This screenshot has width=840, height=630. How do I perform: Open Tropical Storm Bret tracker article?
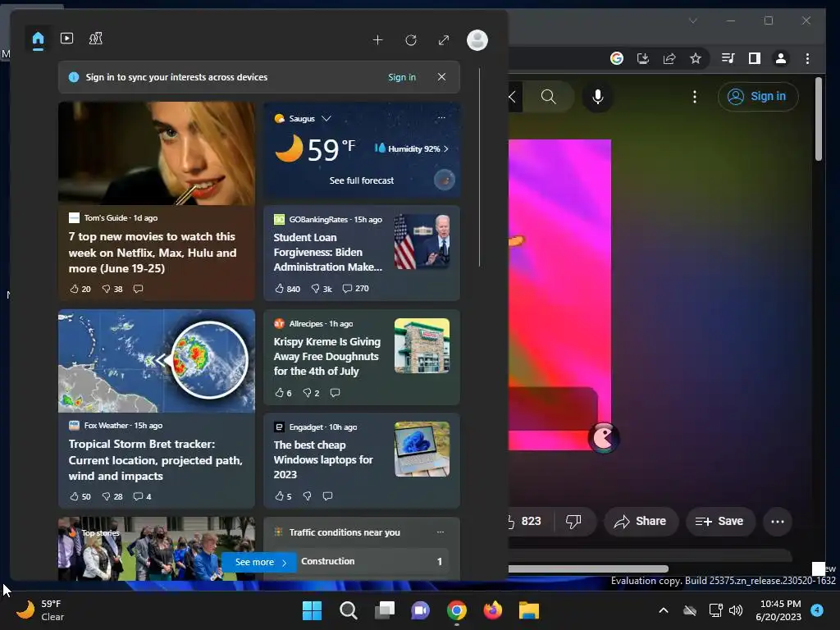tap(155, 459)
